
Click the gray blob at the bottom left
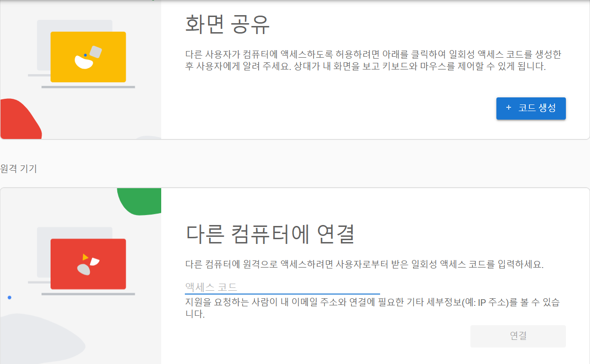point(33,340)
